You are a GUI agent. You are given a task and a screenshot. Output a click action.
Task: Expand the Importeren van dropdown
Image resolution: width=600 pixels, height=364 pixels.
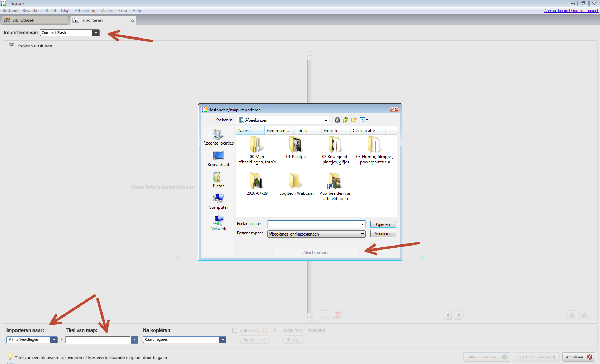coord(96,33)
